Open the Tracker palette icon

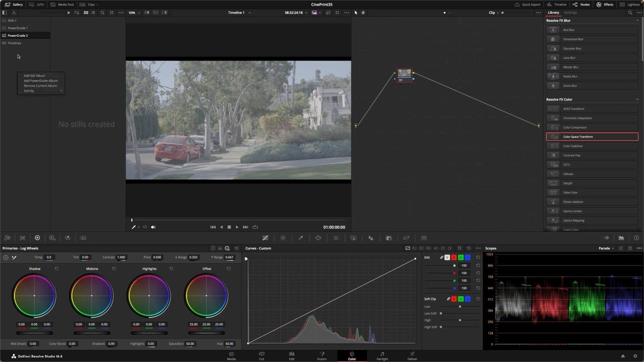(336, 238)
